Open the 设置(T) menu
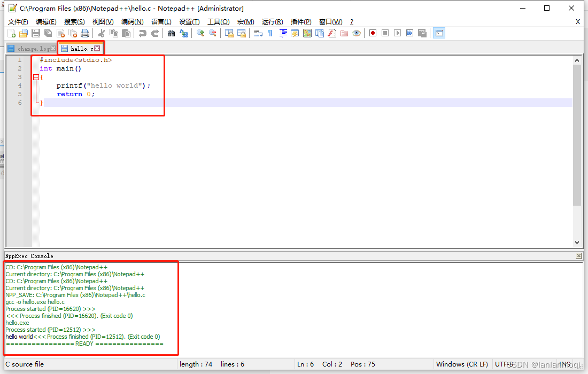This screenshot has width=588, height=374. pos(189,22)
